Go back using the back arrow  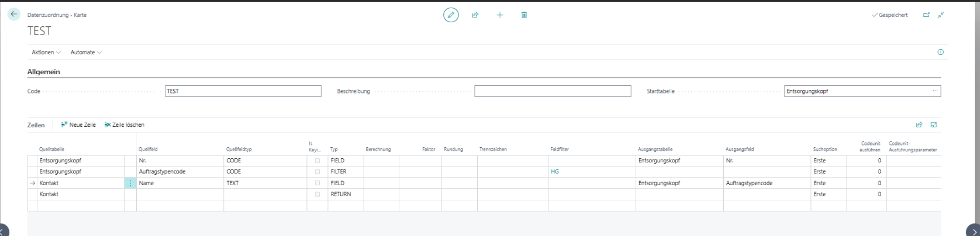(14, 15)
